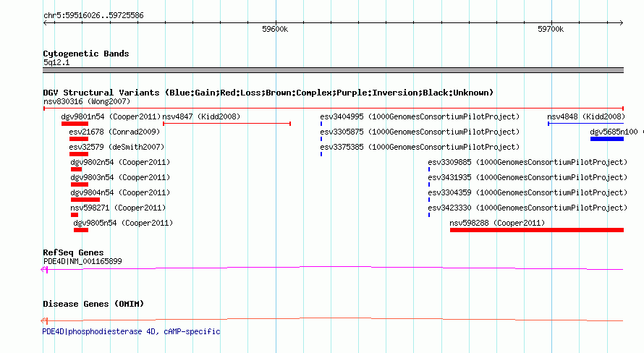The width and height of the screenshot is (644, 353).
Task: Click the dgv9805n54 (Cooper2011) label
Action: (x=123, y=223)
